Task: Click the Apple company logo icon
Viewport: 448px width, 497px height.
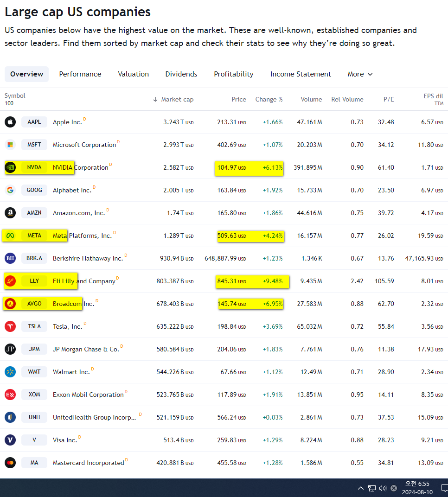Action: (10, 122)
